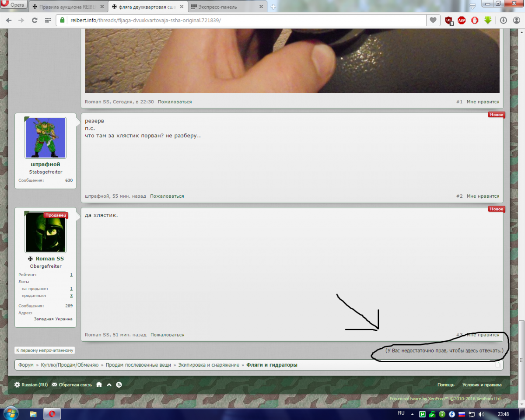Open Условия и правила footer link
This screenshot has height=420, width=525.
(482, 385)
